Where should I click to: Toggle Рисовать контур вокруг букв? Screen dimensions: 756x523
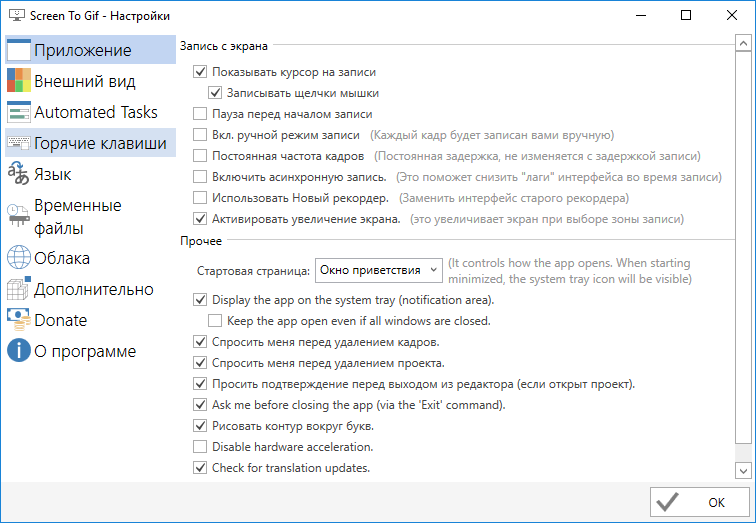click(200, 426)
